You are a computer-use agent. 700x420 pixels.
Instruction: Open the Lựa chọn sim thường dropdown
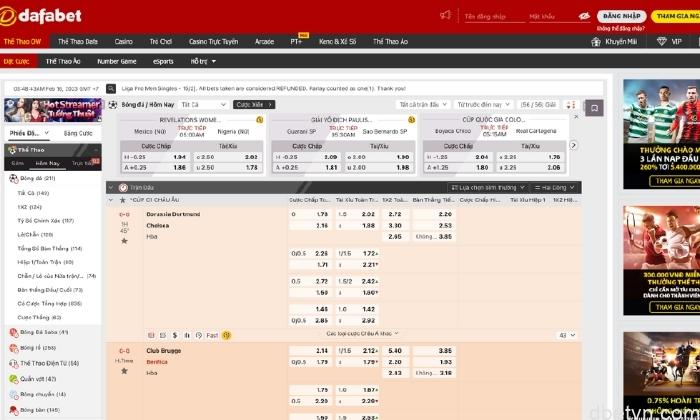488,188
